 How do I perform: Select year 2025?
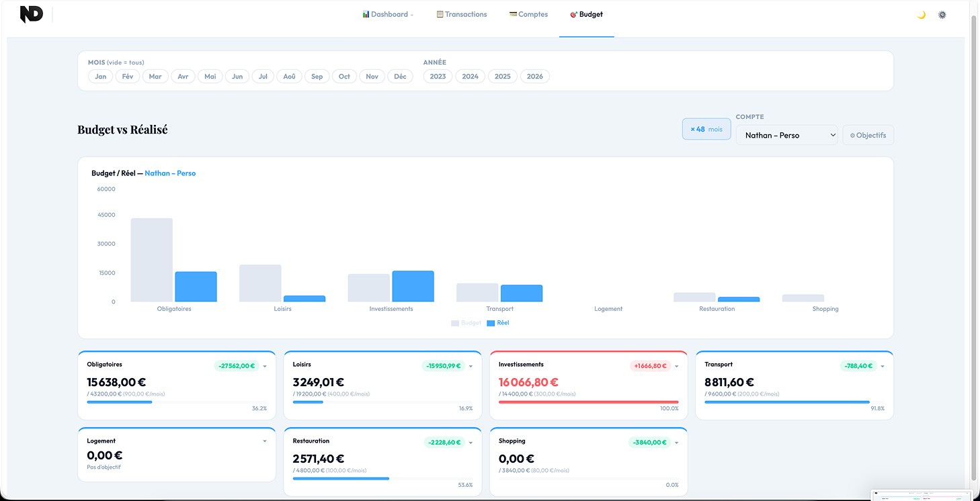click(x=503, y=77)
